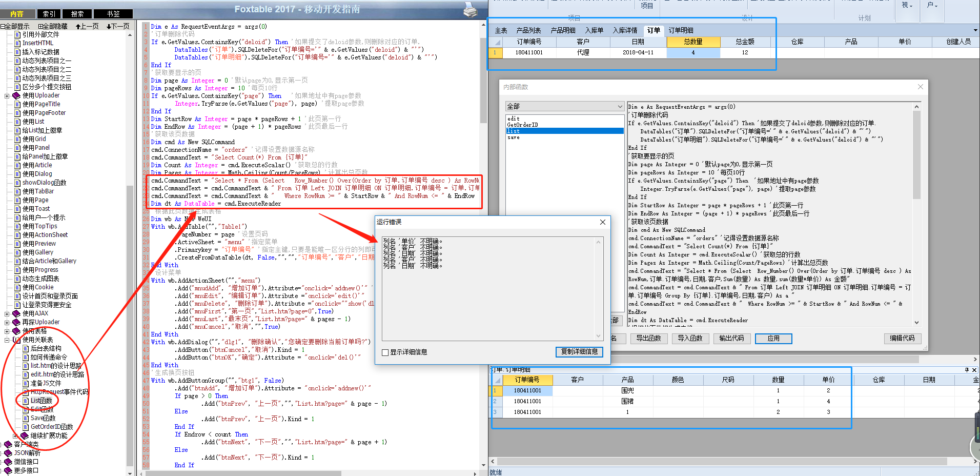Open the HttpRequest事件代码 topic
Image resolution: width=980 pixels, height=476 pixels.
(x=59, y=392)
